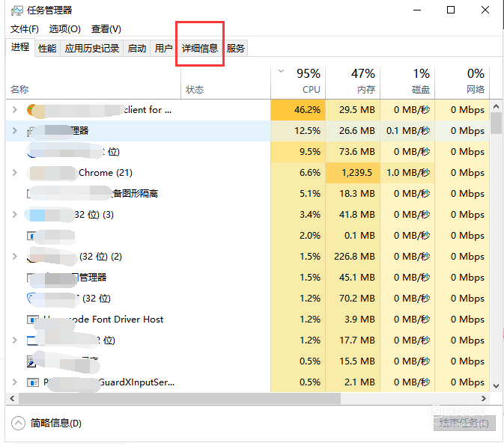Click the GuardXInputSer... process icon
Image resolution: width=504 pixels, height=446 pixels.
pos(32,382)
